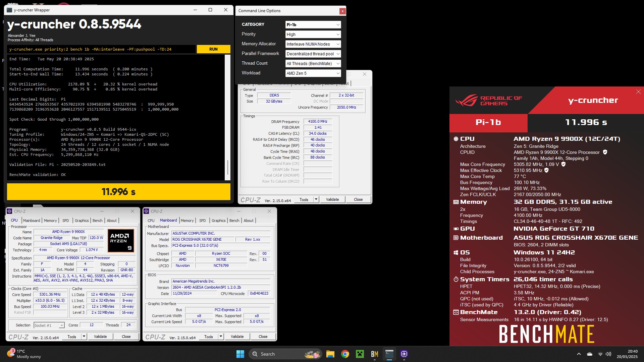Click Close in the CPU-Z Mainboard window
Image resolution: width=644 pixels, height=362 pixels.
263,337
